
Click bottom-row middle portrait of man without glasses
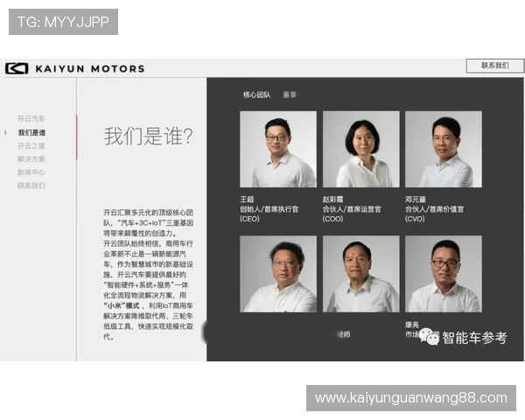[360, 274]
